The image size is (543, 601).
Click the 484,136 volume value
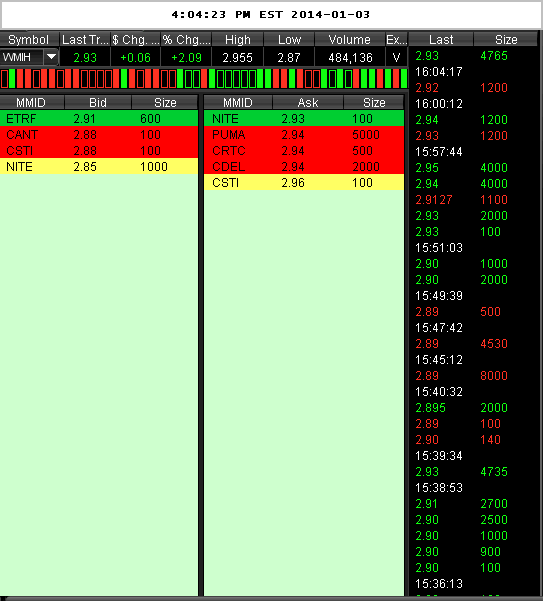click(350, 58)
